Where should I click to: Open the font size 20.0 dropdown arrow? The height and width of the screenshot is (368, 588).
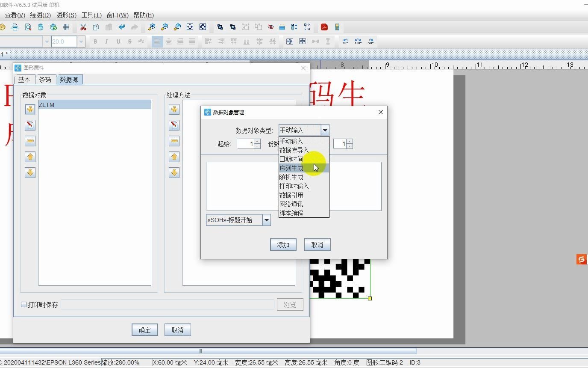[x=81, y=42]
